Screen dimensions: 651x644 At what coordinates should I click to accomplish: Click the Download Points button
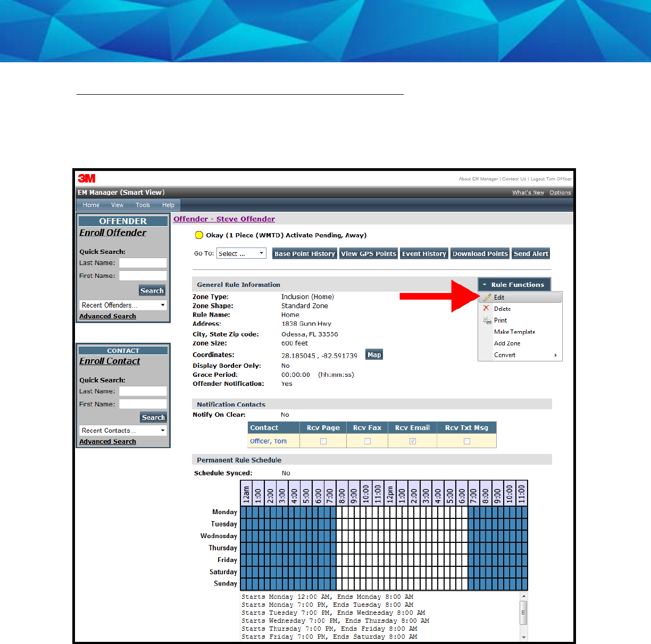tap(480, 254)
